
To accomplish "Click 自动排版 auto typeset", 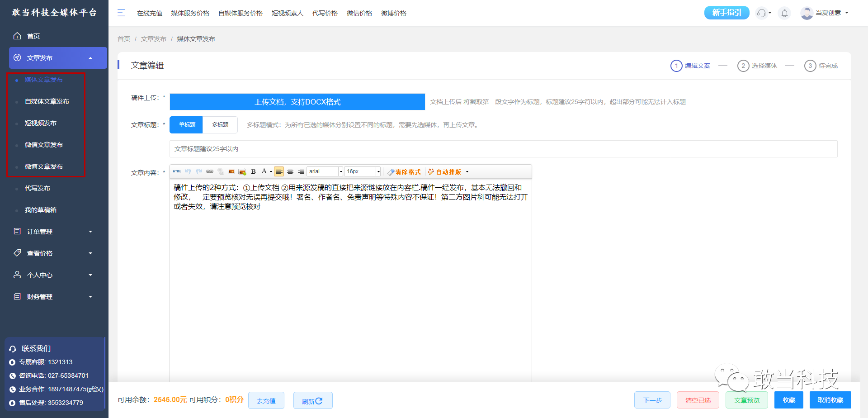I will (445, 172).
